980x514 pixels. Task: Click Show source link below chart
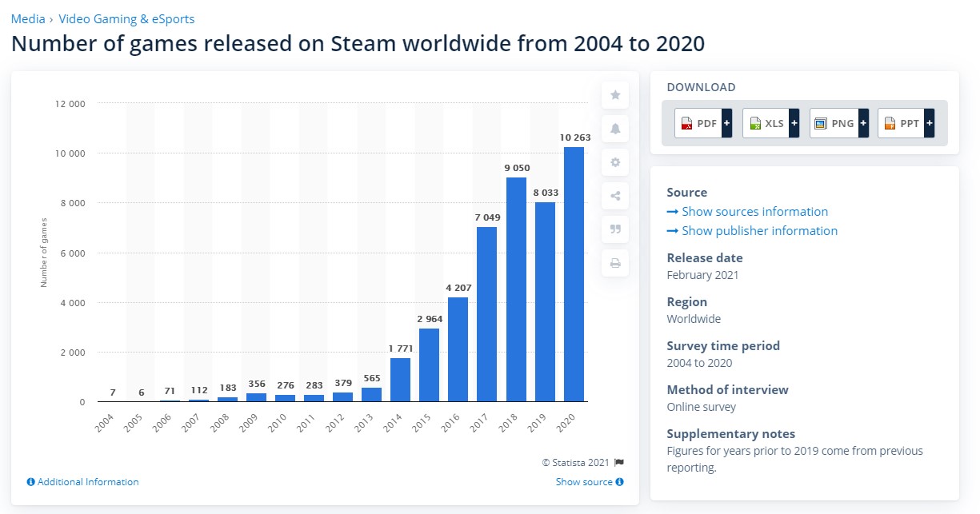[x=590, y=482]
